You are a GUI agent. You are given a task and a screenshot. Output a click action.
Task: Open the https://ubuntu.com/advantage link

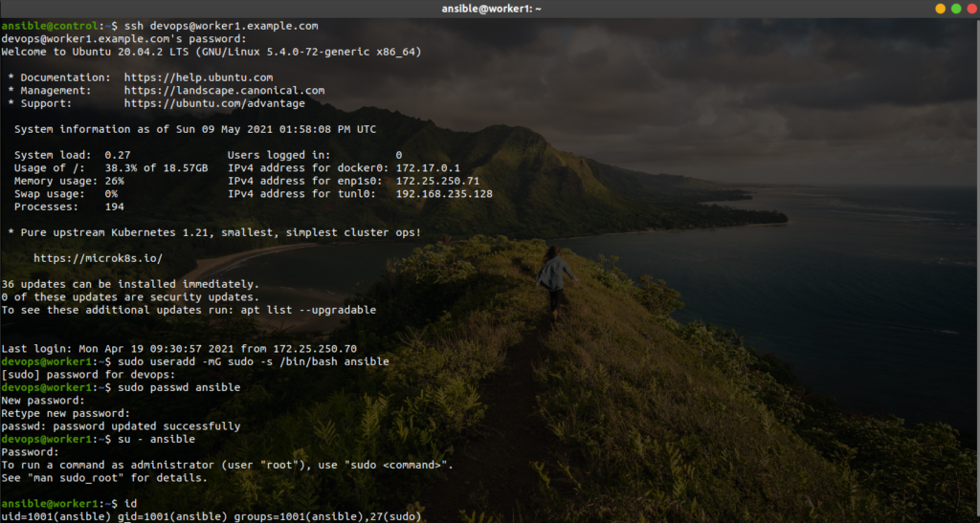coord(214,103)
